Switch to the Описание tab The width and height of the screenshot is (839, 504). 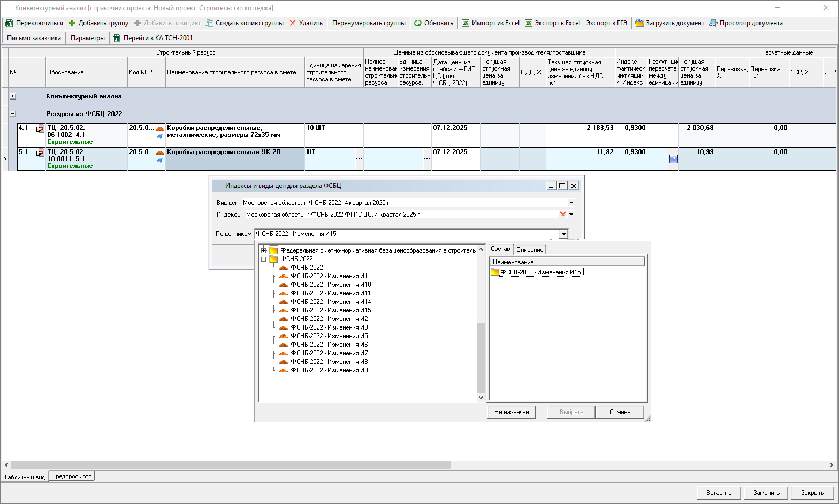(x=529, y=250)
